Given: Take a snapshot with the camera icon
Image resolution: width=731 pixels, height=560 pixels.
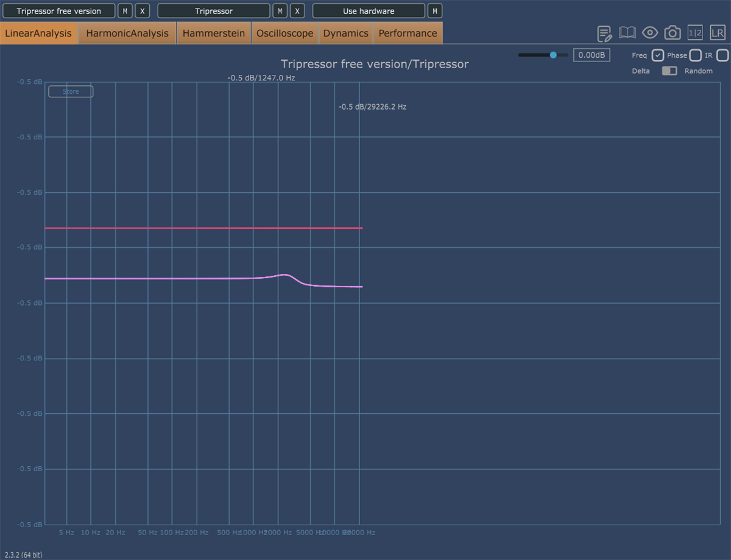Looking at the screenshot, I should coord(673,33).
